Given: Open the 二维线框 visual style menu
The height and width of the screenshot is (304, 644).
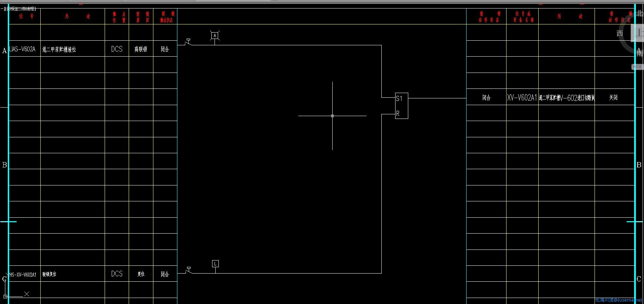Looking at the screenshot, I should click(27, 9).
